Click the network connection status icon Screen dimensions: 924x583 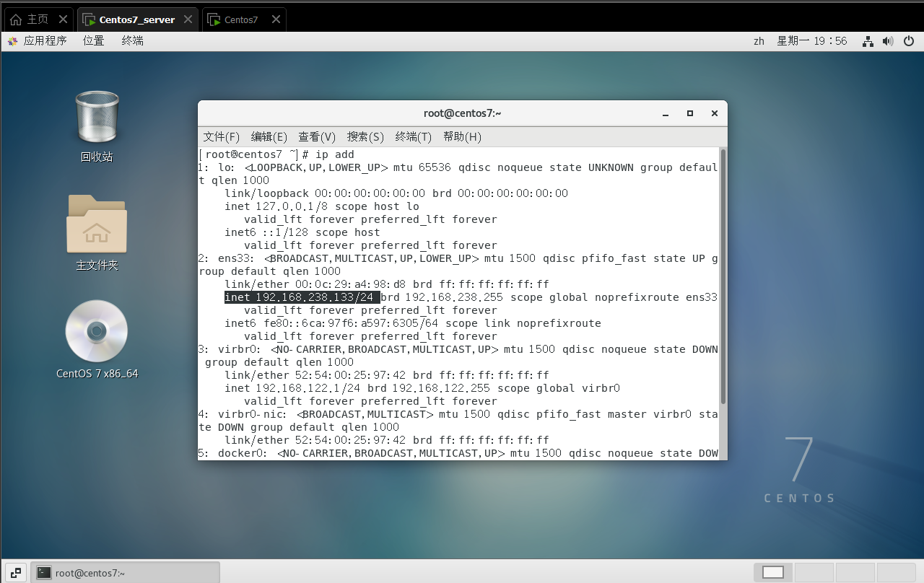point(868,41)
